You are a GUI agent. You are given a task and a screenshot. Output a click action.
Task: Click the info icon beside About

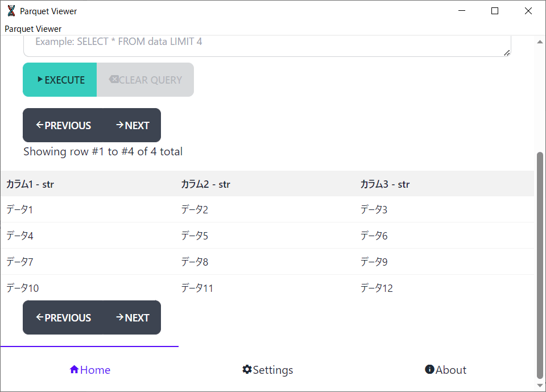[x=430, y=369]
